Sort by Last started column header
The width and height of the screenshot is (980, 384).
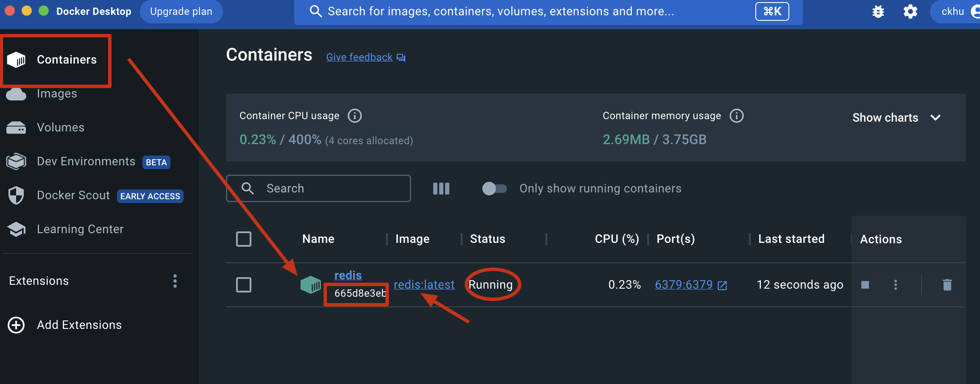pyautogui.click(x=791, y=239)
